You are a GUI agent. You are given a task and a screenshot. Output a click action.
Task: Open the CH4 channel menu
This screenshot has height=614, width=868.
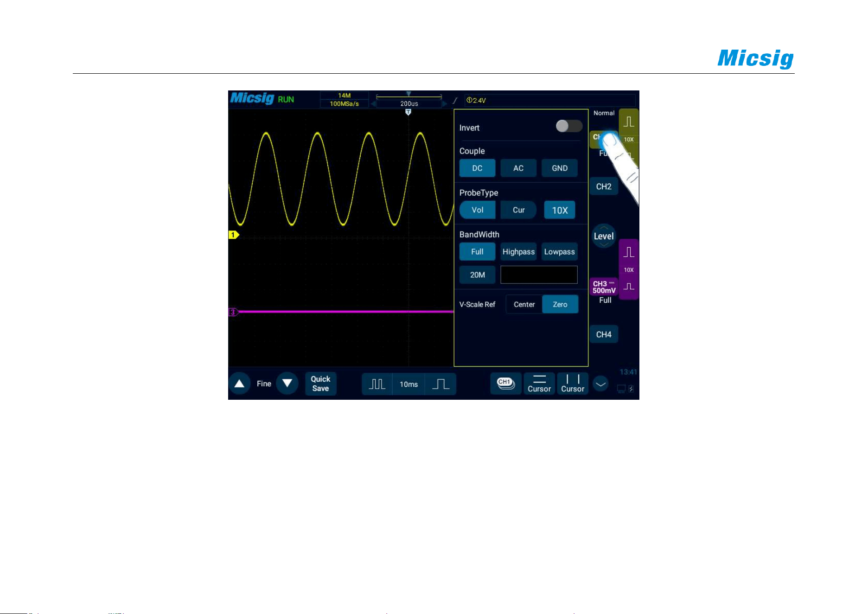tap(604, 334)
